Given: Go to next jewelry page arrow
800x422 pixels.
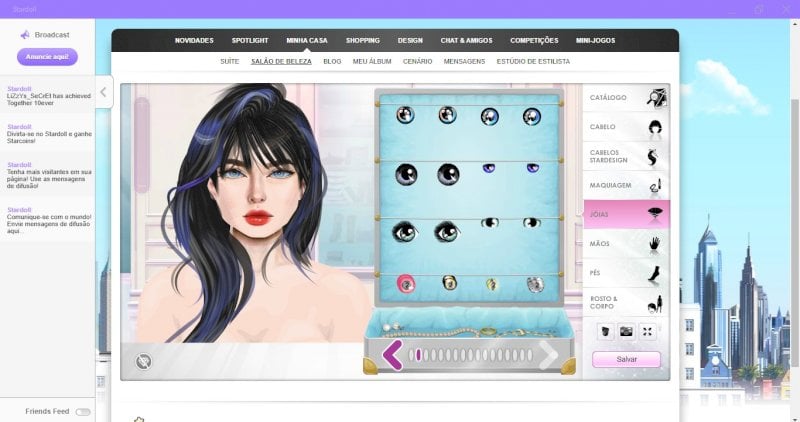Looking at the screenshot, I should tap(548, 355).
